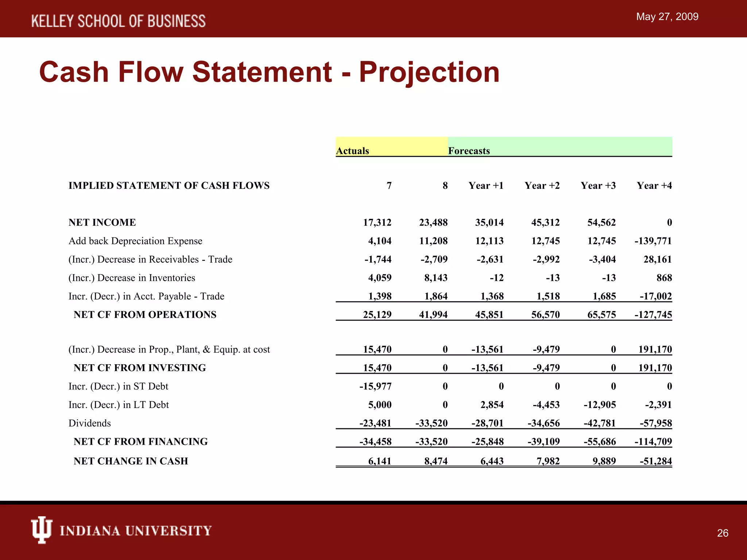Viewport: 747px width, 560px height.
Task: Click financing cash flow -25,848
Action: (x=488, y=442)
